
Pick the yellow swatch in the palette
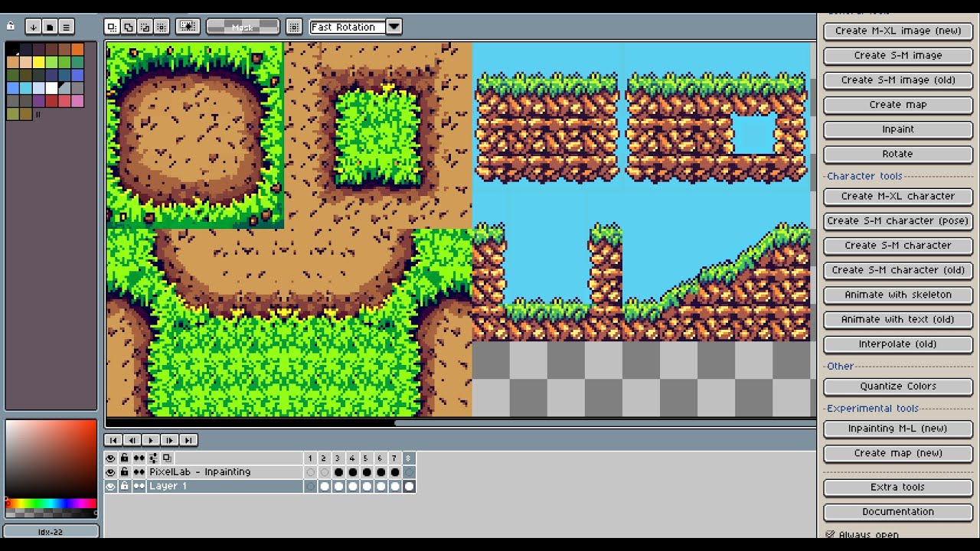pyautogui.click(x=38, y=63)
